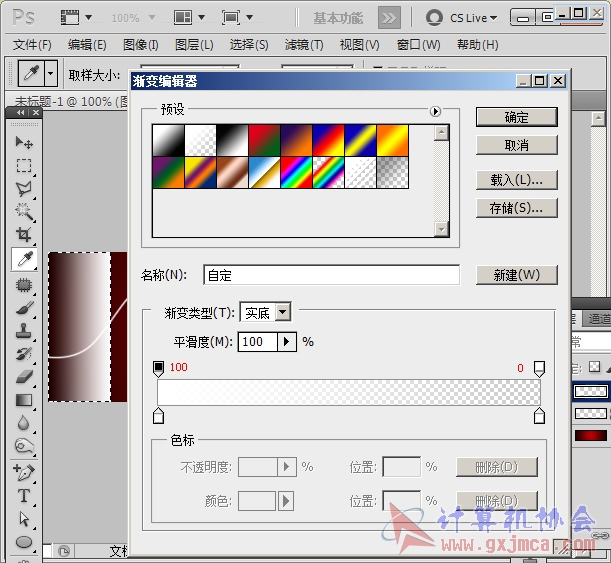Select the Ellipse shape tool
Viewport: 611px width, 563px height.
click(24, 542)
